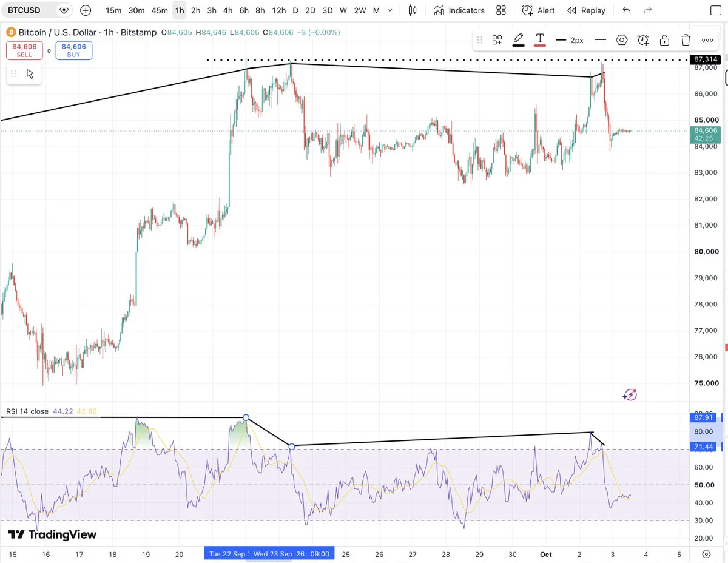The image size is (728, 563).
Task: Change the red text color swatch
Action: click(x=539, y=40)
